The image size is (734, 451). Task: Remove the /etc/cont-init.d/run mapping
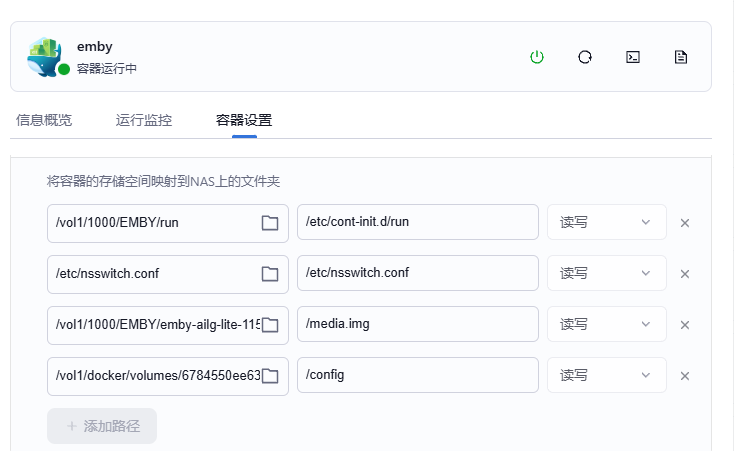coord(685,223)
